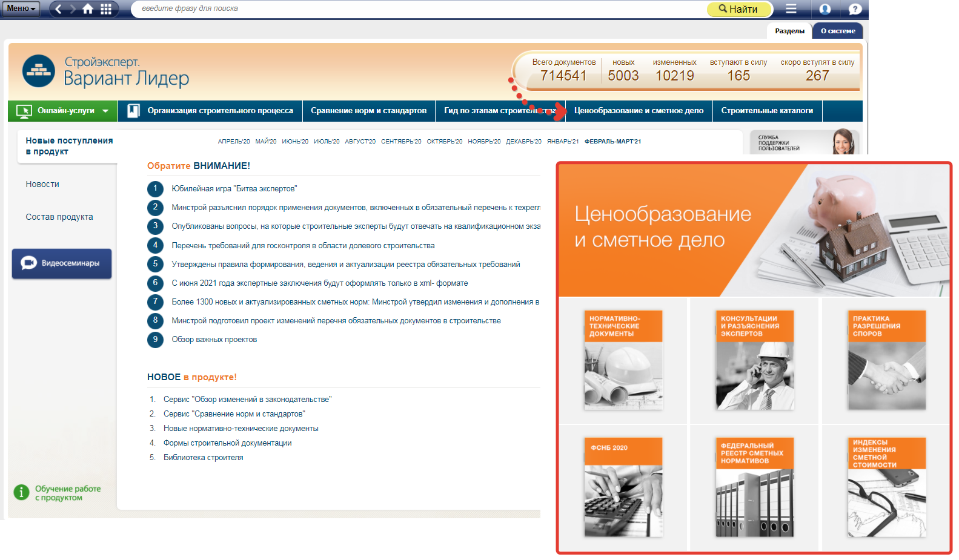Open the ФСНБ 2020 thumbnail

point(623,487)
